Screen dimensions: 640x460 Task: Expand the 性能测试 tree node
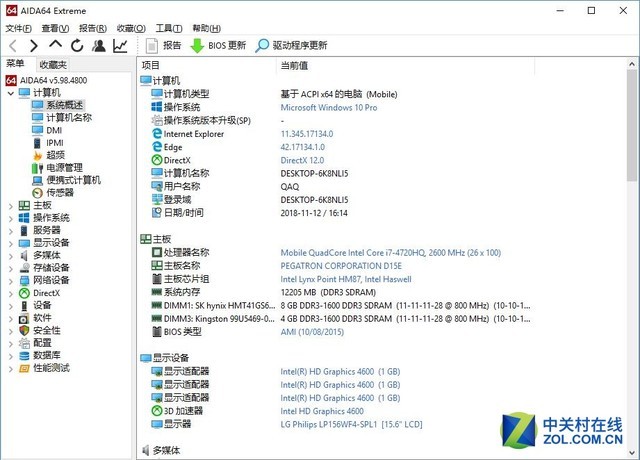(11, 367)
